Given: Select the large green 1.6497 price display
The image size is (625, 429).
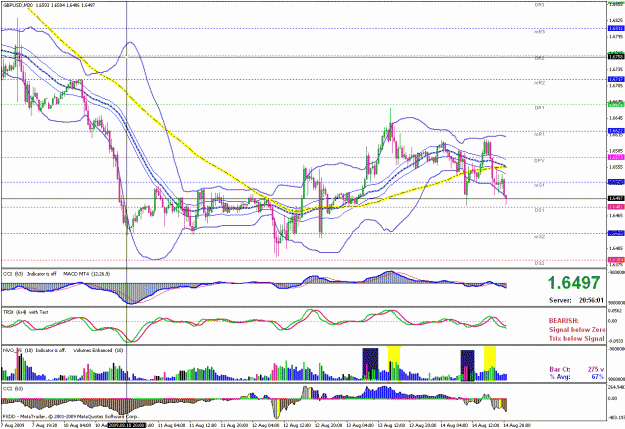Looking at the screenshot, I should coord(574,283).
